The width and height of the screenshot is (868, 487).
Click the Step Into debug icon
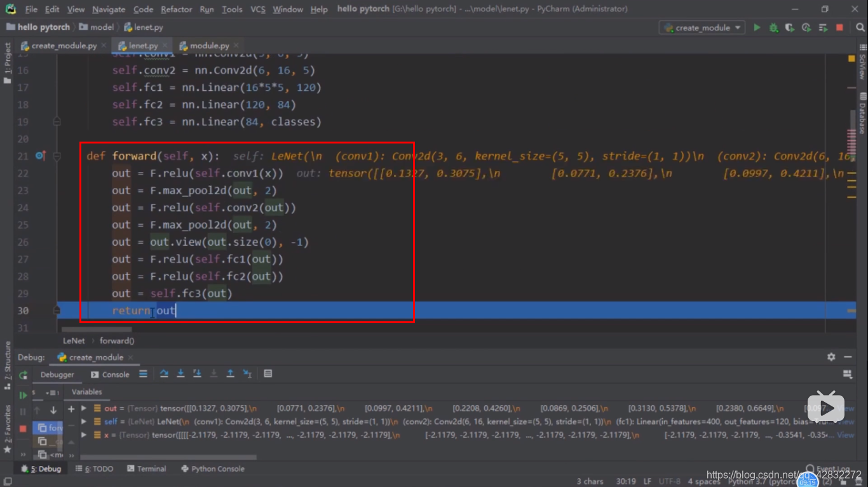pos(180,374)
